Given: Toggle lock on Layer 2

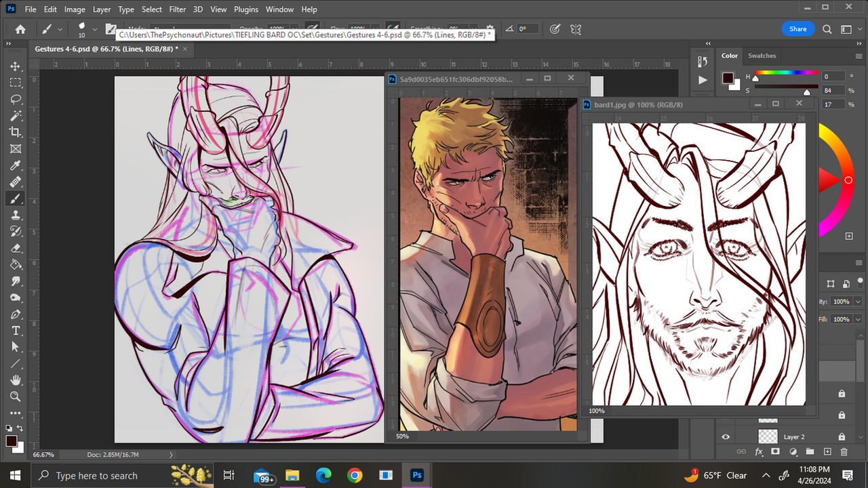Looking at the screenshot, I should 842,436.
